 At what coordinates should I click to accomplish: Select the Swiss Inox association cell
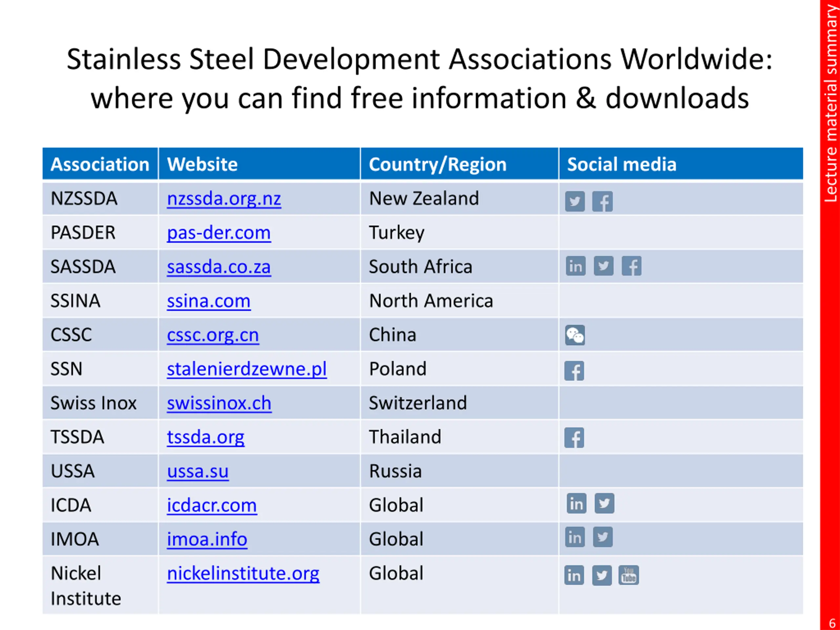tap(100, 403)
